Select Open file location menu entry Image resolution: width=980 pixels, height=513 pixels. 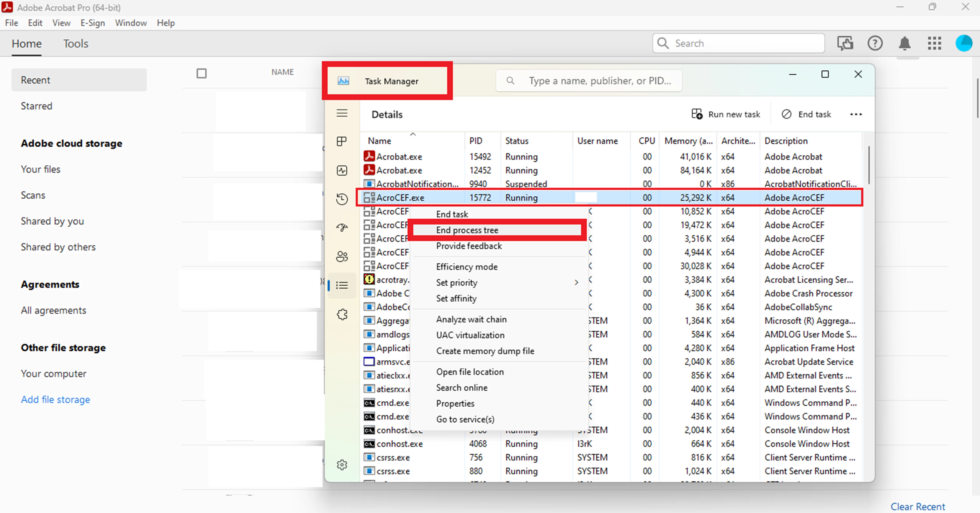470,372
